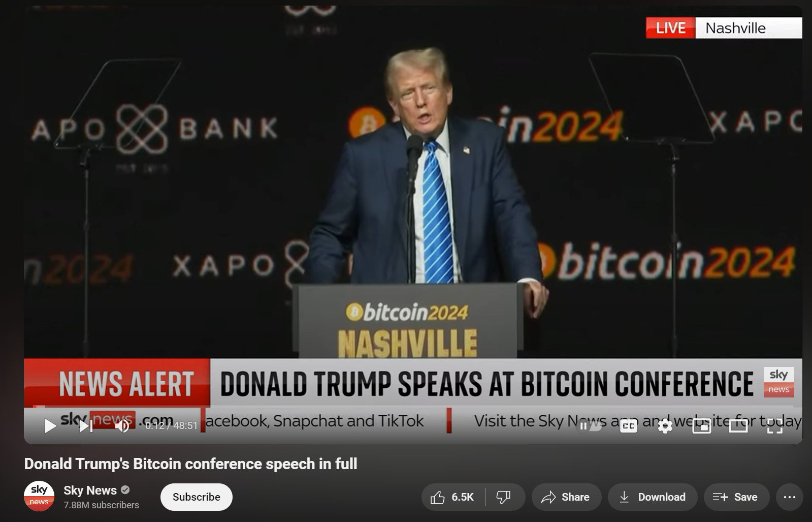
Task: Switch to miniplayer mode
Action: 702,426
